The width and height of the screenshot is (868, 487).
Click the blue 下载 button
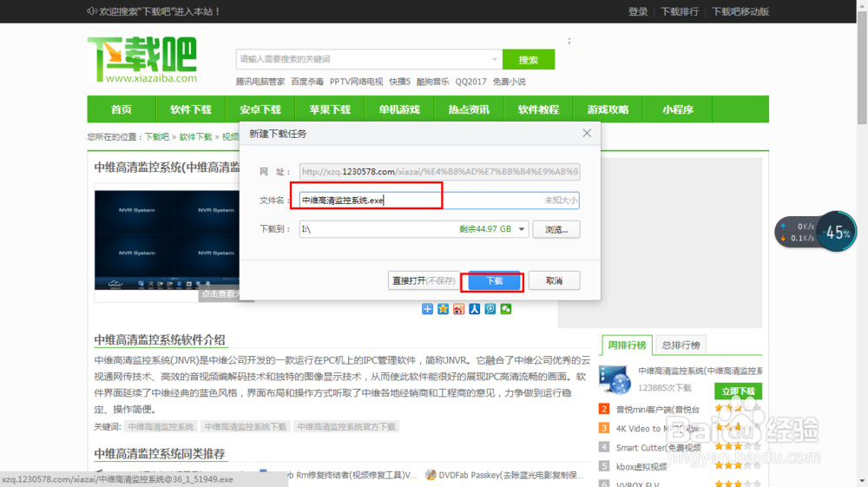[495, 280]
